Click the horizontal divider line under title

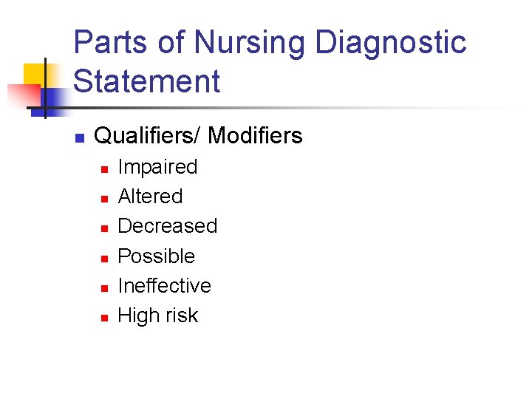coord(271,108)
